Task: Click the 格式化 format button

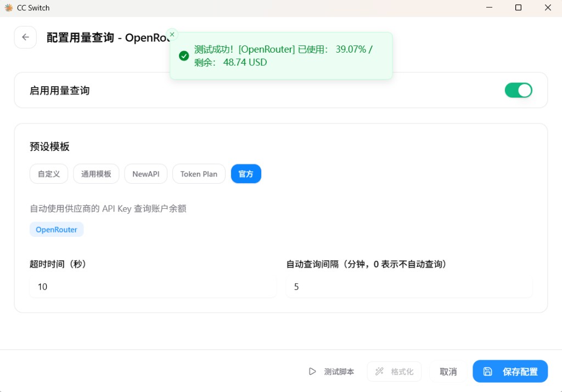Action: (394, 372)
